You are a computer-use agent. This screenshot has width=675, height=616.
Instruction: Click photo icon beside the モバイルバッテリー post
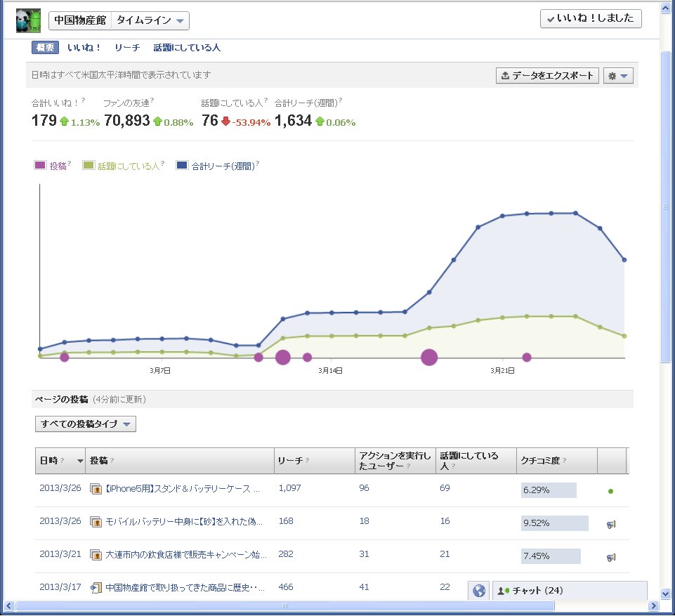(97, 522)
